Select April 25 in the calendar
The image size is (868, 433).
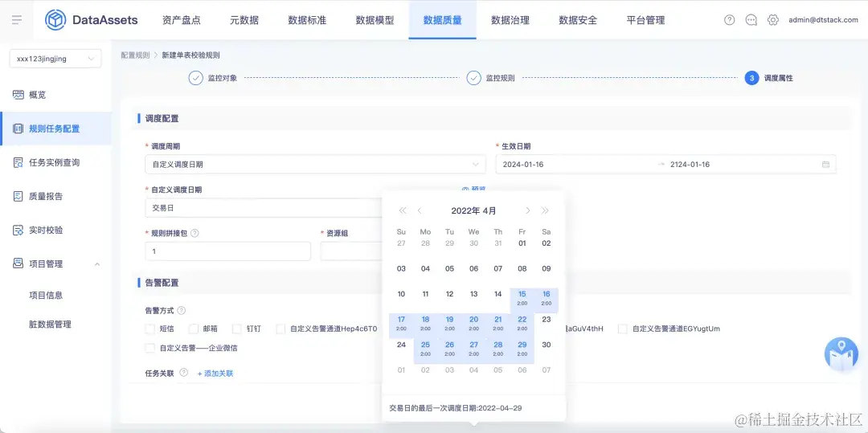(x=425, y=349)
